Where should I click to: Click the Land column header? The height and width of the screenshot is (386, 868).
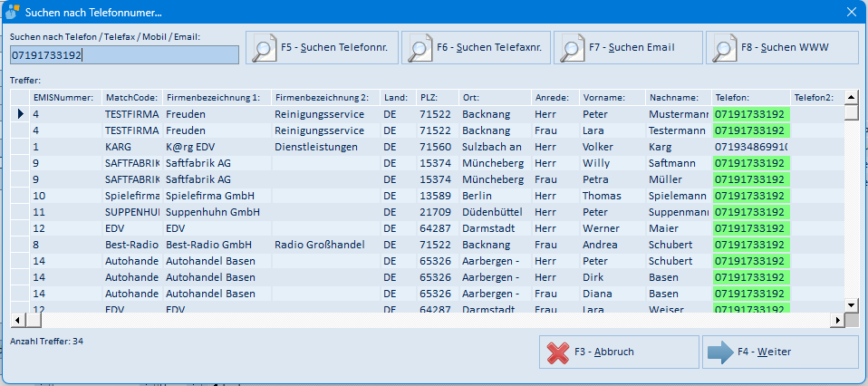pos(398,98)
